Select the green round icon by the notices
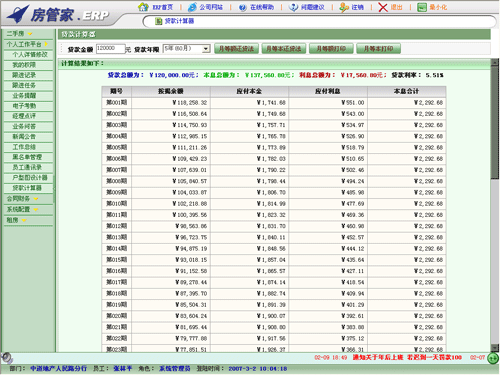The height and width of the screenshot is (375, 500). (493, 358)
